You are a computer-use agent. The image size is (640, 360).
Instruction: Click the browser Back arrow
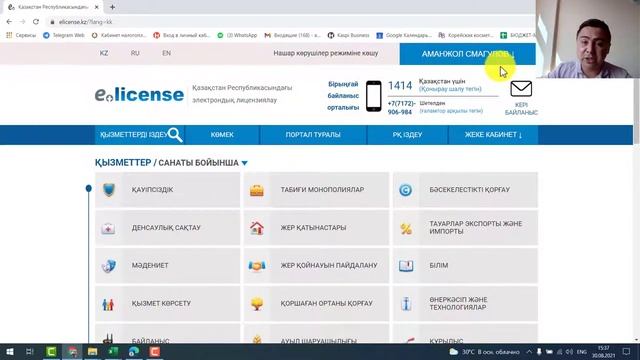click(9, 22)
